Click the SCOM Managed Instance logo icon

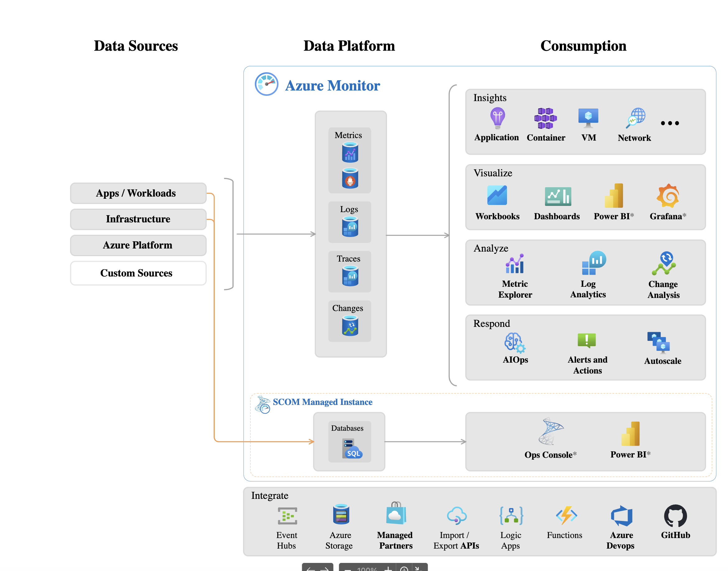(263, 404)
